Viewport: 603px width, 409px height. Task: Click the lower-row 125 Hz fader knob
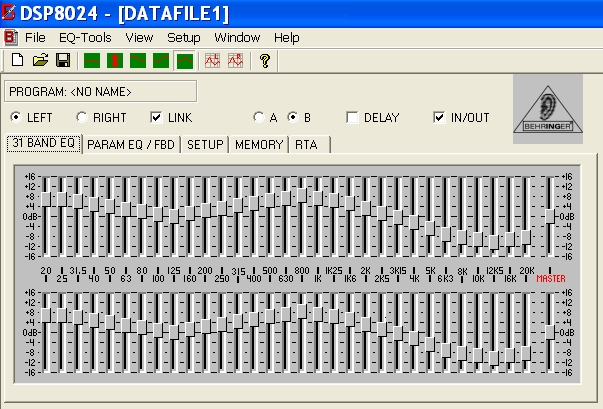click(174, 332)
